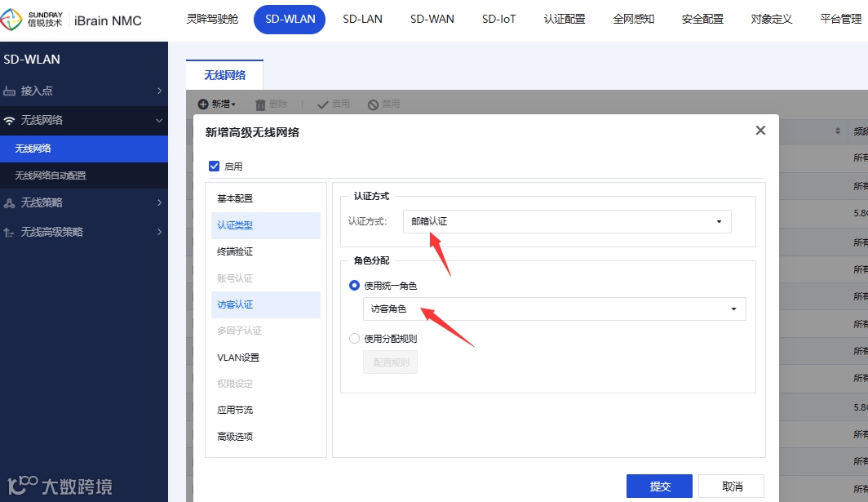Viewport: 868px width, 502px height.
Task: Select 无线网络 sidebar submenu item
Action: pos(83,149)
